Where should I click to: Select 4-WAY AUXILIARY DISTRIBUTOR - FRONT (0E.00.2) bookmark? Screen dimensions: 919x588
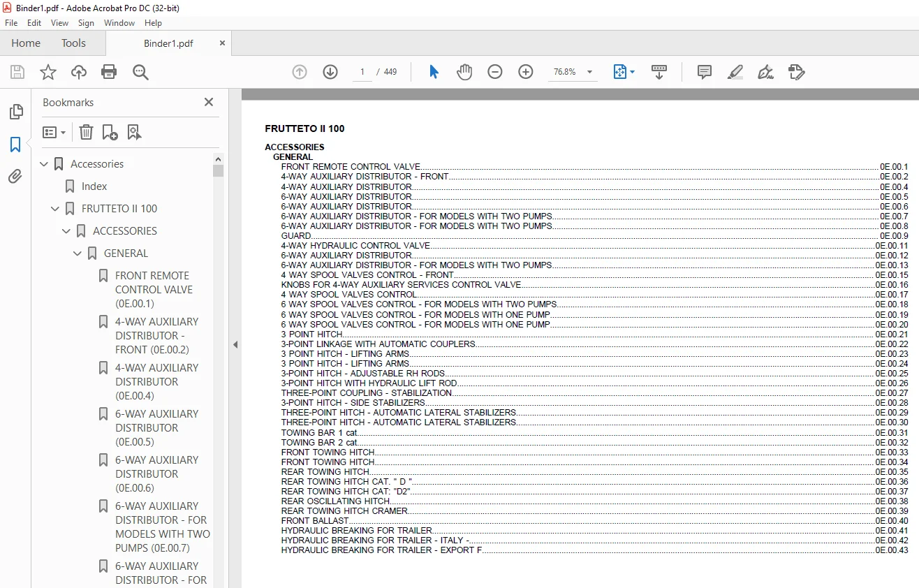157,336
